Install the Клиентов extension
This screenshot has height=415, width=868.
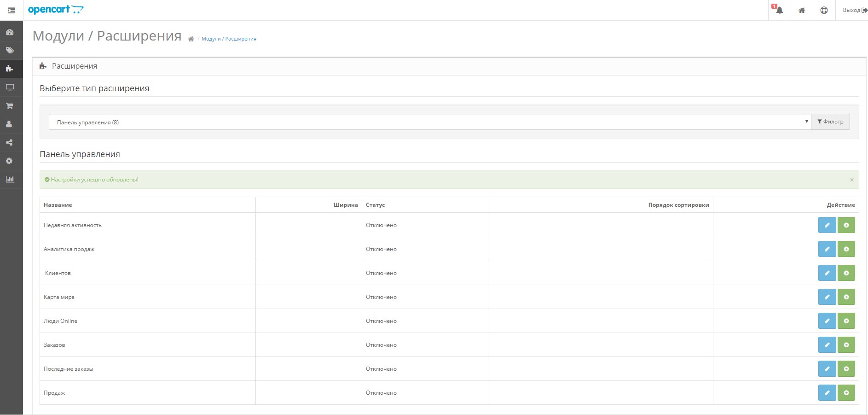[846, 273]
